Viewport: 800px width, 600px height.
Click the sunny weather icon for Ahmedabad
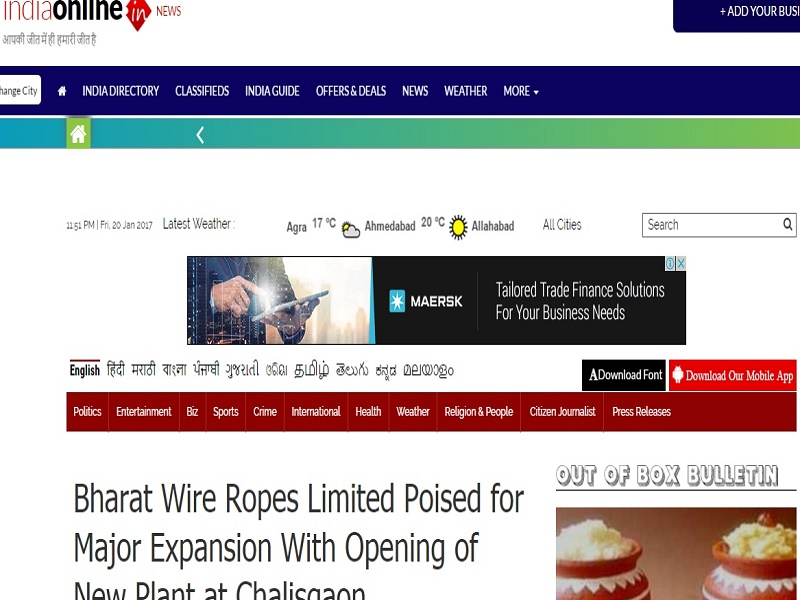coord(458,227)
